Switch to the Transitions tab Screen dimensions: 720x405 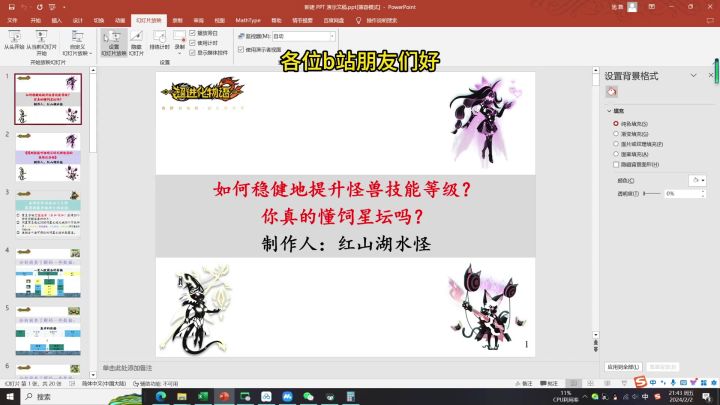tap(99, 20)
